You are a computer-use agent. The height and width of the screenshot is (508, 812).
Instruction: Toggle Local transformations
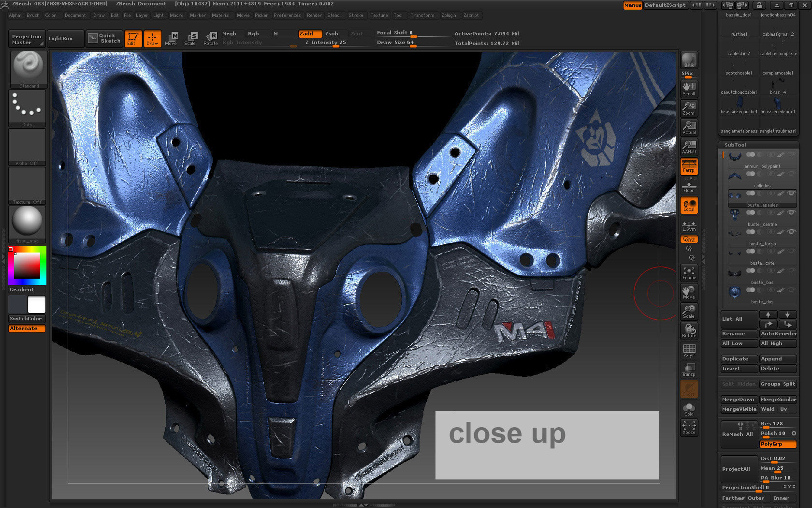point(689,205)
